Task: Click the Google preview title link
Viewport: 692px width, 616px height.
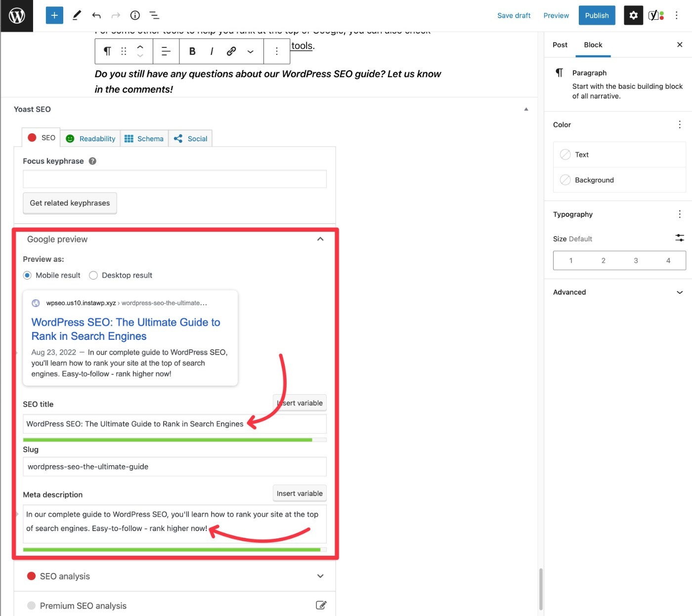Action: [x=126, y=329]
